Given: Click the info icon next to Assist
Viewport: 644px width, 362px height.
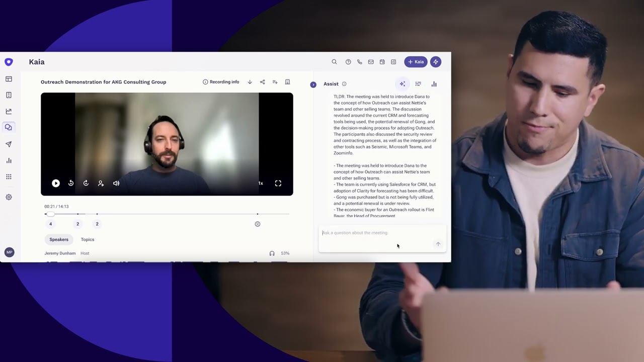Looking at the screenshot, I should coord(344,84).
